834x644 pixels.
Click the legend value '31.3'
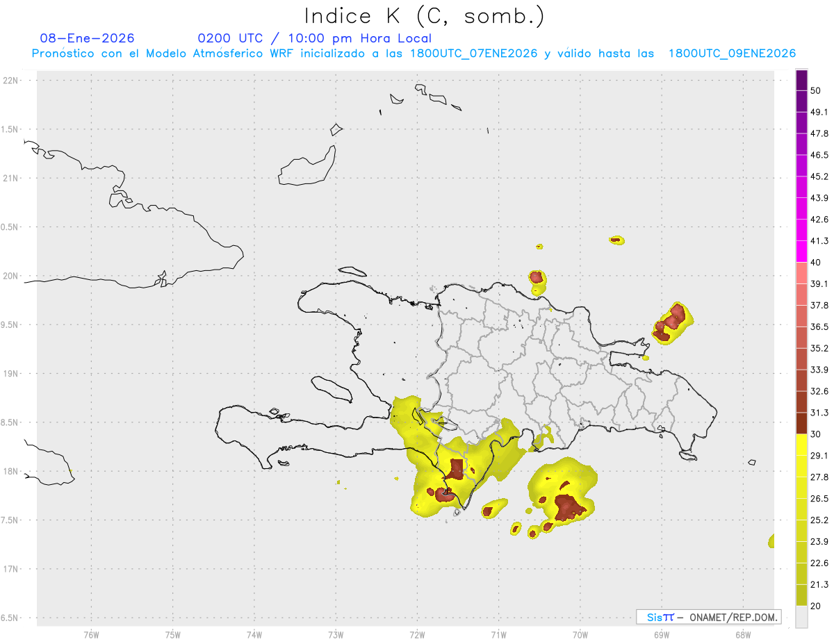click(x=819, y=413)
